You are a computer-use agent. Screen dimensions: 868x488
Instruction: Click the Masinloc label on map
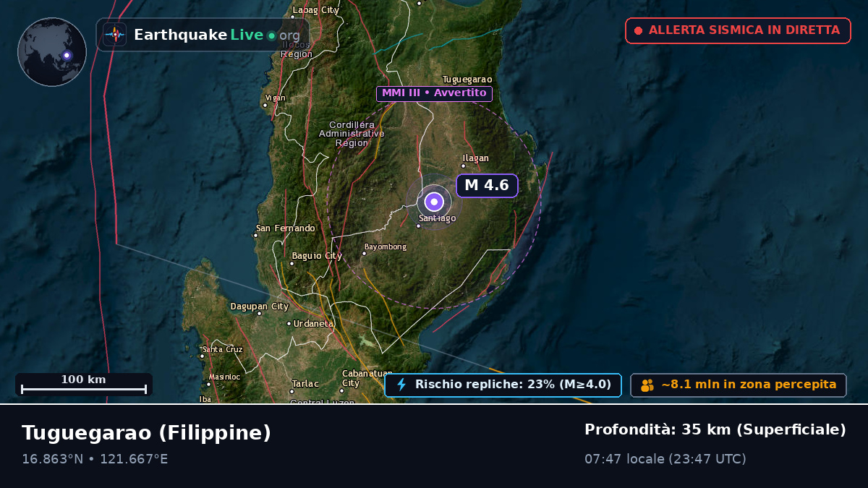224,377
